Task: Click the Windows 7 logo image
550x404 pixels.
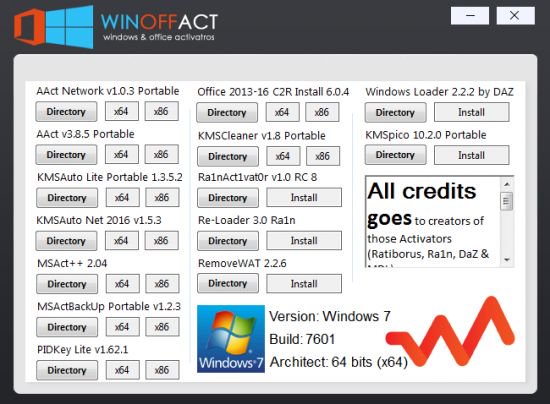Action: click(x=231, y=338)
